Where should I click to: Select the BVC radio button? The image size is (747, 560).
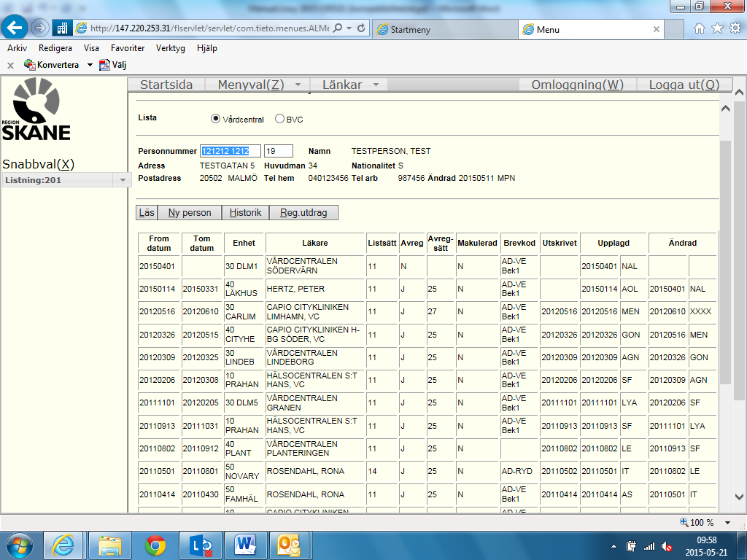pyautogui.click(x=279, y=119)
